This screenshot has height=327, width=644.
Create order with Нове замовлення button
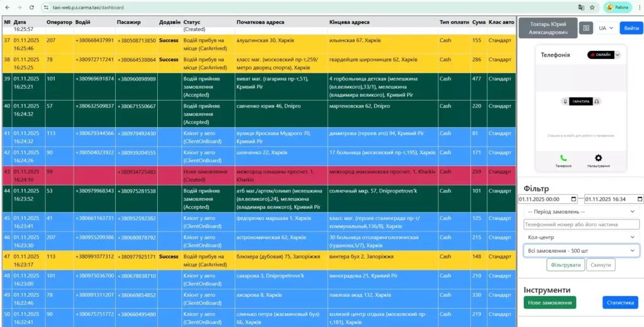[549, 302]
